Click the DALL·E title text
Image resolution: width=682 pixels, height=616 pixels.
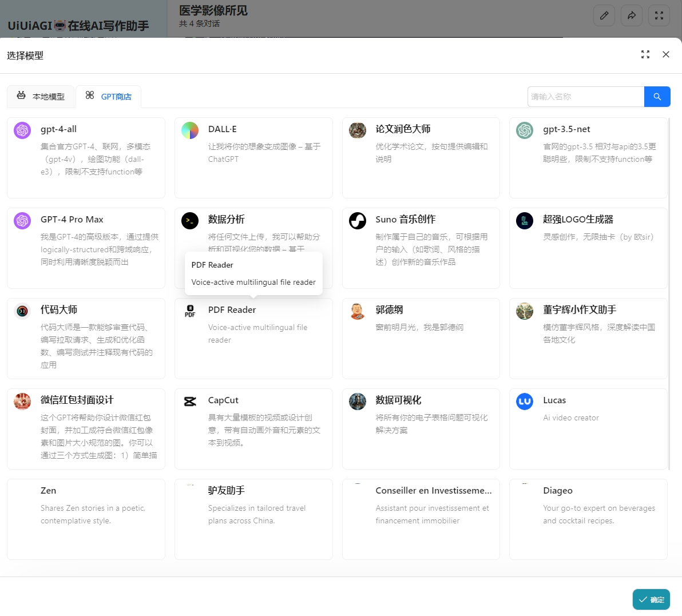[222, 129]
